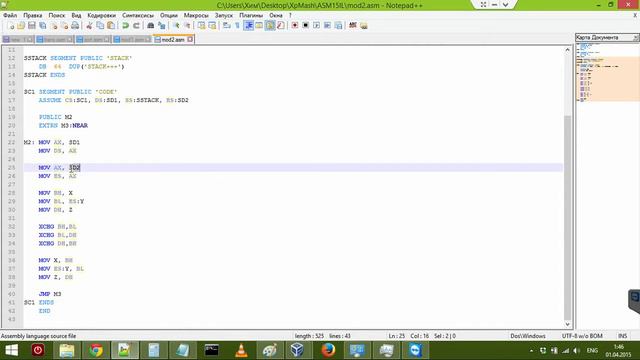Close the current document via toolbar icon
The width and height of the screenshot is (640, 360).
[x=53, y=25]
